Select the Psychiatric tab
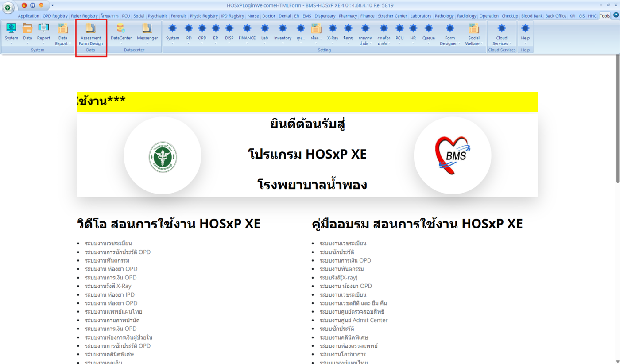620x364 pixels. coord(158,16)
